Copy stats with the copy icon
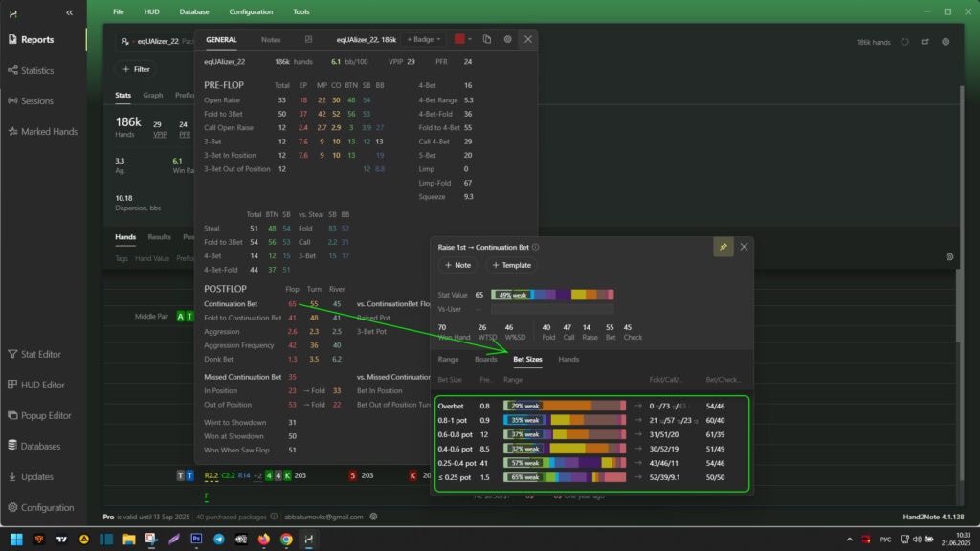980x551 pixels. pyautogui.click(x=487, y=39)
